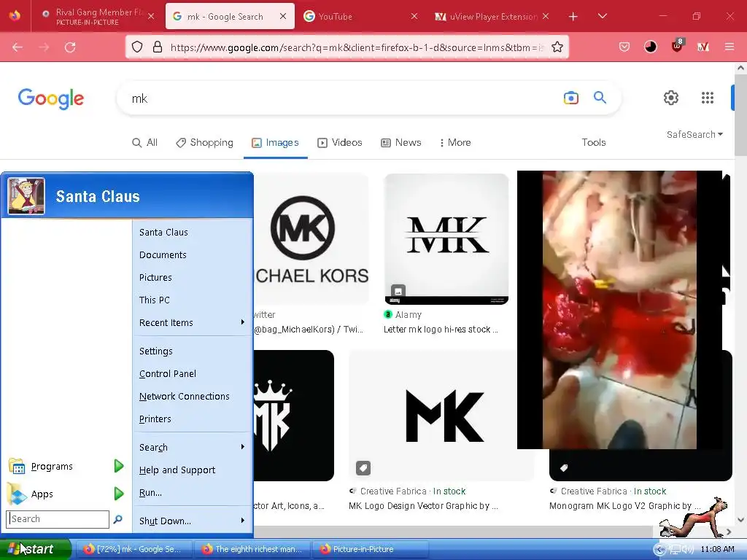Switch to Picture-in-Picture taskbar item

370,549
